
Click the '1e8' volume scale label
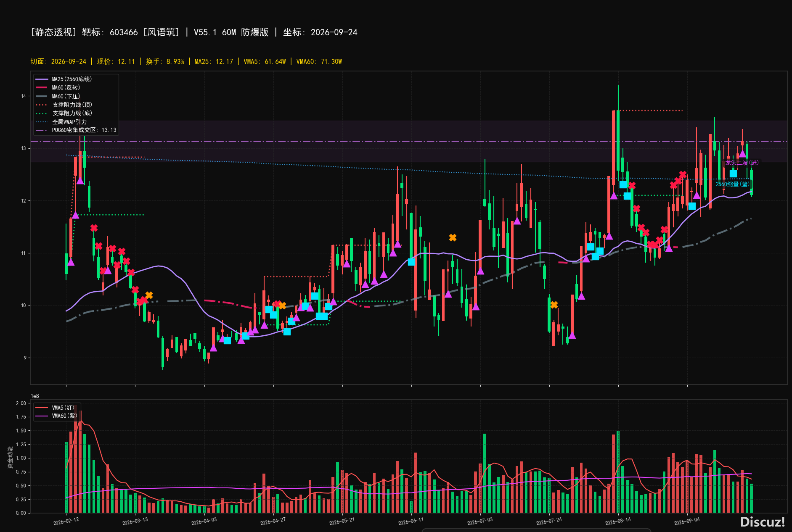coord(35,396)
